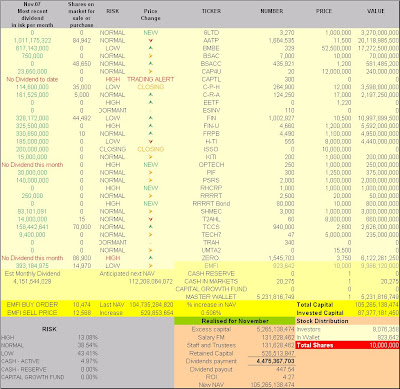Click the Salary FM label
Image resolution: width=400 pixels, height=389 pixels.
click(x=211, y=337)
